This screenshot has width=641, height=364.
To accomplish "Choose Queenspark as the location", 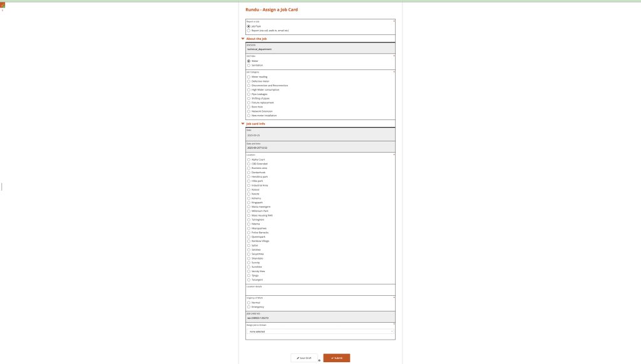I will coord(249,237).
